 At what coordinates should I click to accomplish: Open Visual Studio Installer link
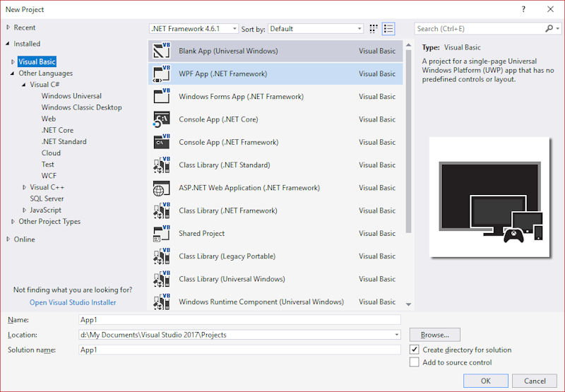(x=73, y=302)
